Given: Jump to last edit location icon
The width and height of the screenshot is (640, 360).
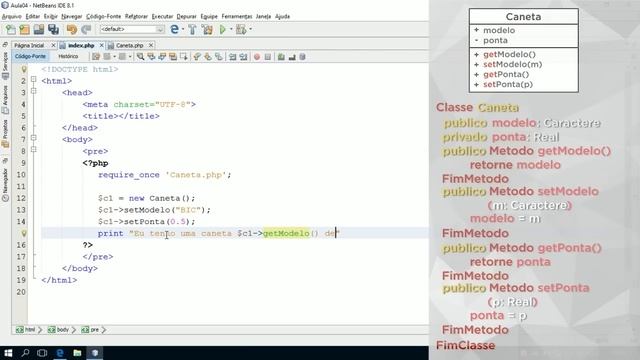Looking at the screenshot, I should (96, 57).
